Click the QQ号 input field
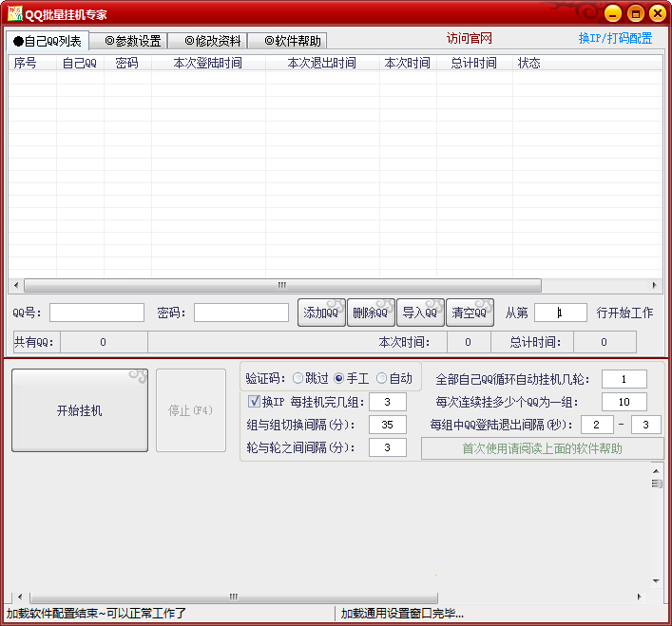The width and height of the screenshot is (672, 626). click(x=97, y=313)
